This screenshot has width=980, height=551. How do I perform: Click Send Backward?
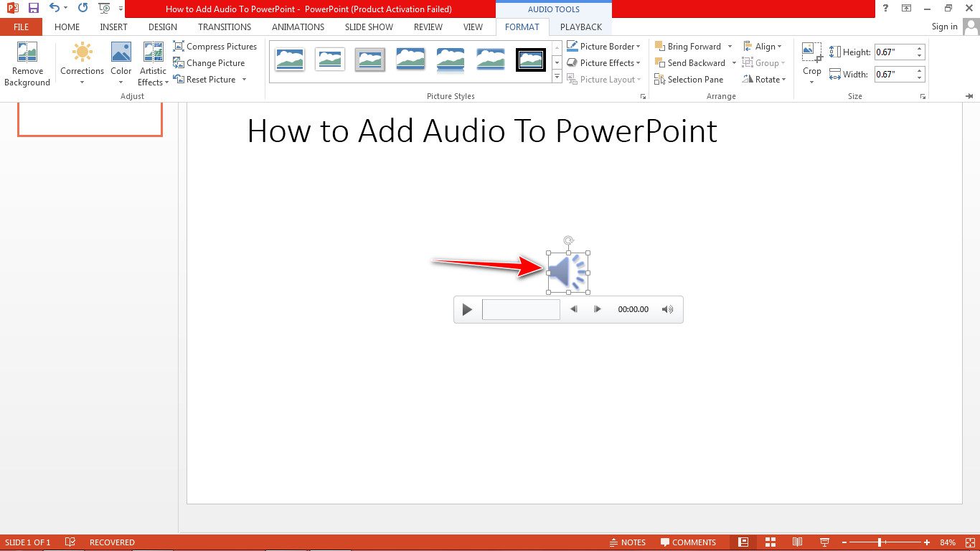coord(689,63)
